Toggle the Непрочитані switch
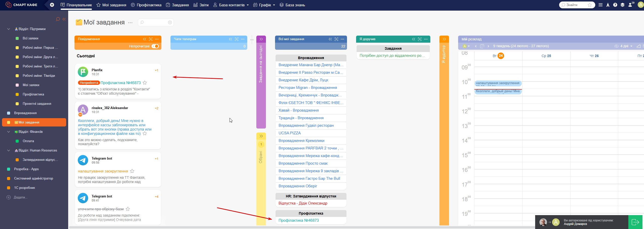 click(155, 46)
